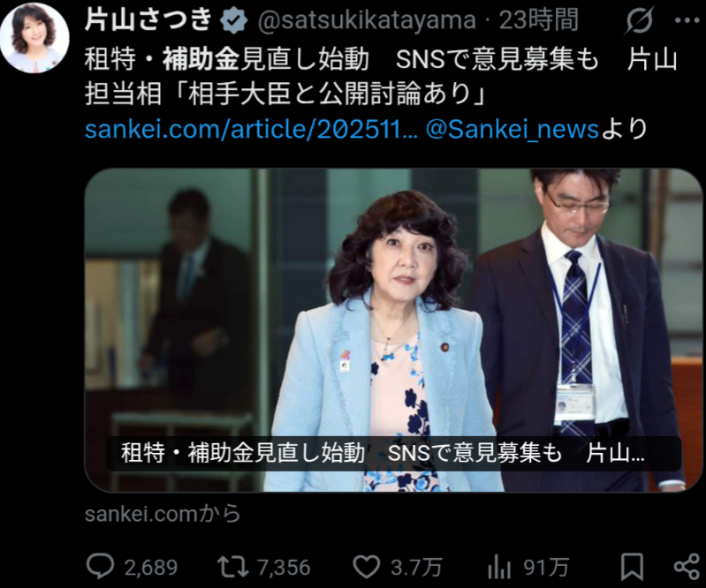Bookmark this post

[x=632, y=567]
